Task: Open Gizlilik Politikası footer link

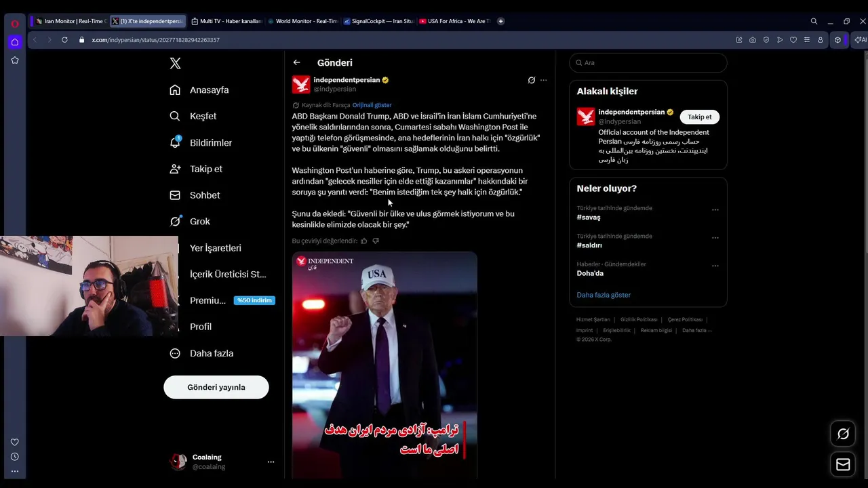Action: tap(639, 319)
